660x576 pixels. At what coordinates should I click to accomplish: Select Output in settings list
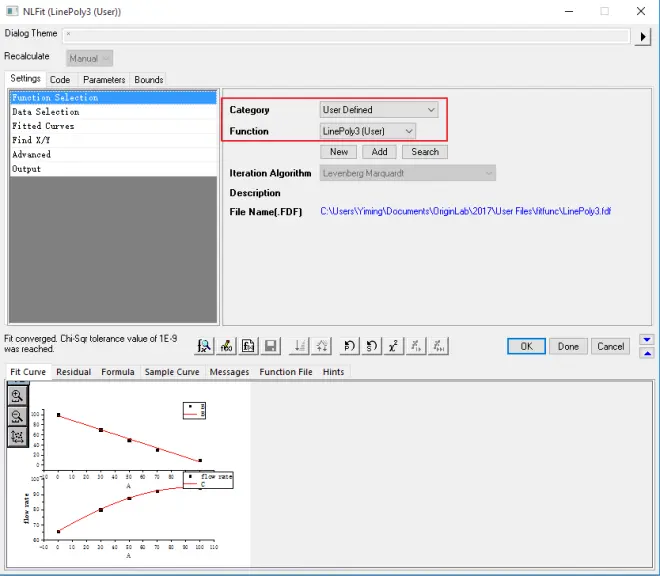click(x=113, y=168)
